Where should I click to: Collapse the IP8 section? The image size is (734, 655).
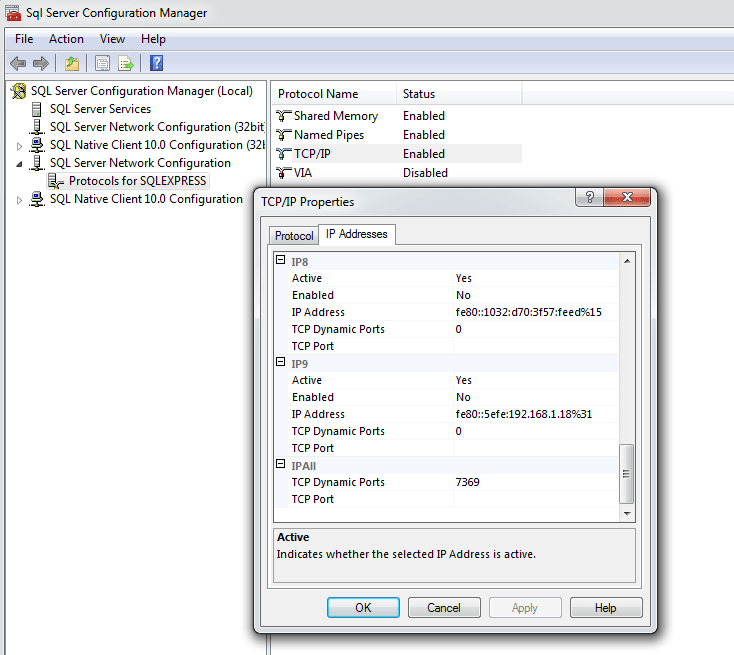click(280, 260)
